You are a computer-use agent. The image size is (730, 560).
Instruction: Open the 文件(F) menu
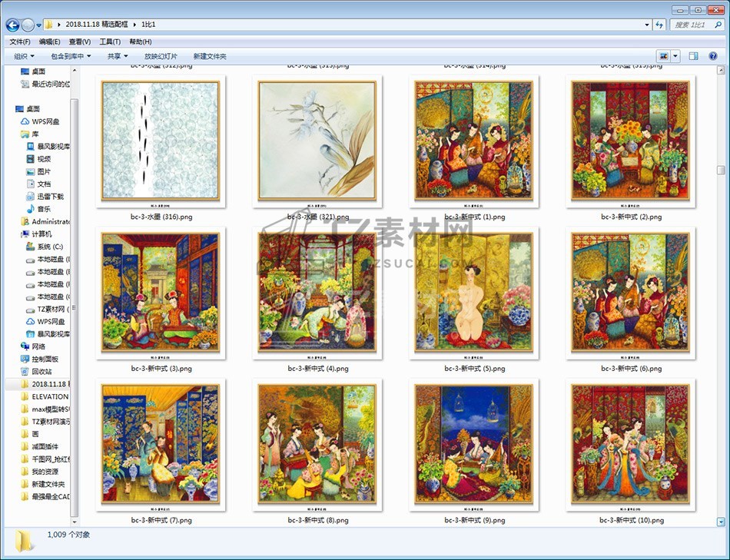pos(20,41)
